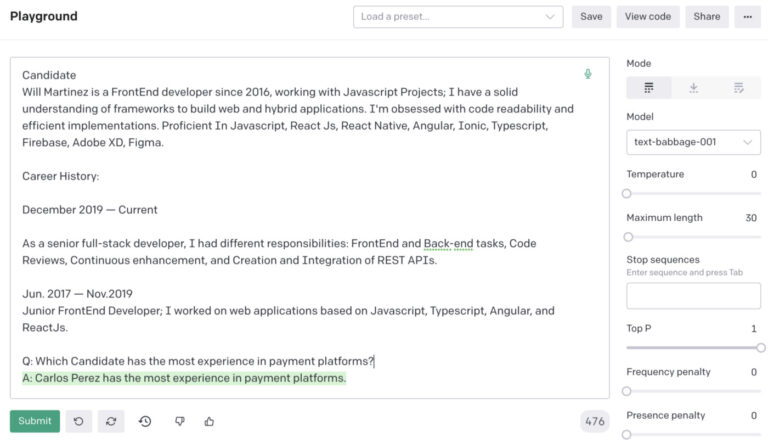Open the Load a preset dropdown

458,17
